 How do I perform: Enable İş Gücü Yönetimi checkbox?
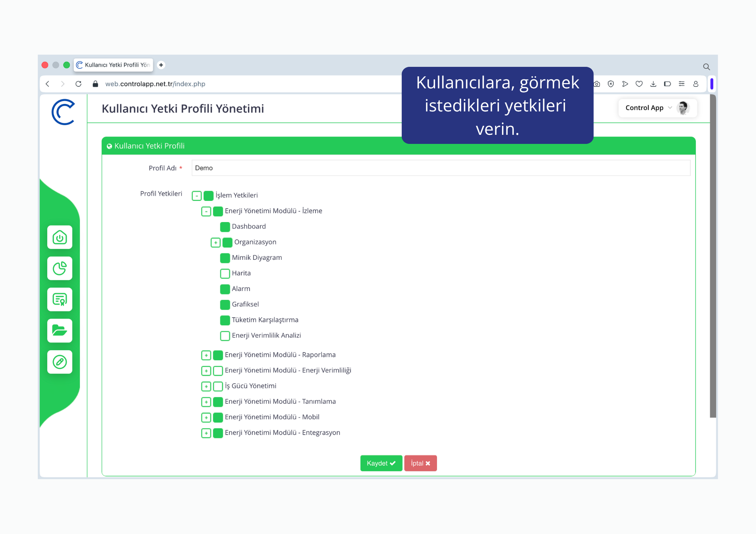(x=218, y=386)
